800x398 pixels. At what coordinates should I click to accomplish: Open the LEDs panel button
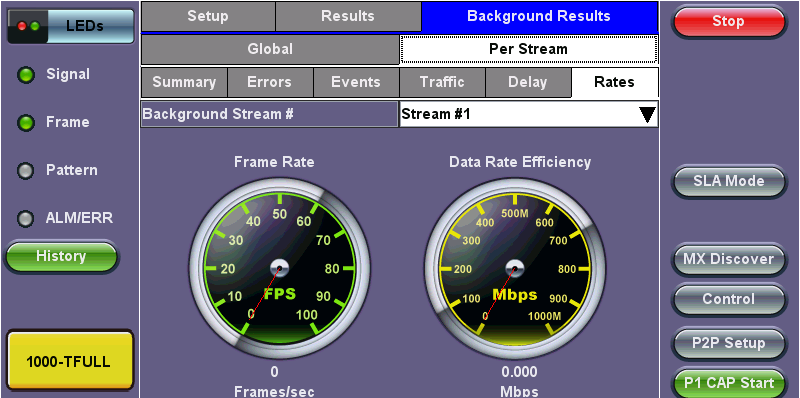pyautogui.click(x=70, y=26)
